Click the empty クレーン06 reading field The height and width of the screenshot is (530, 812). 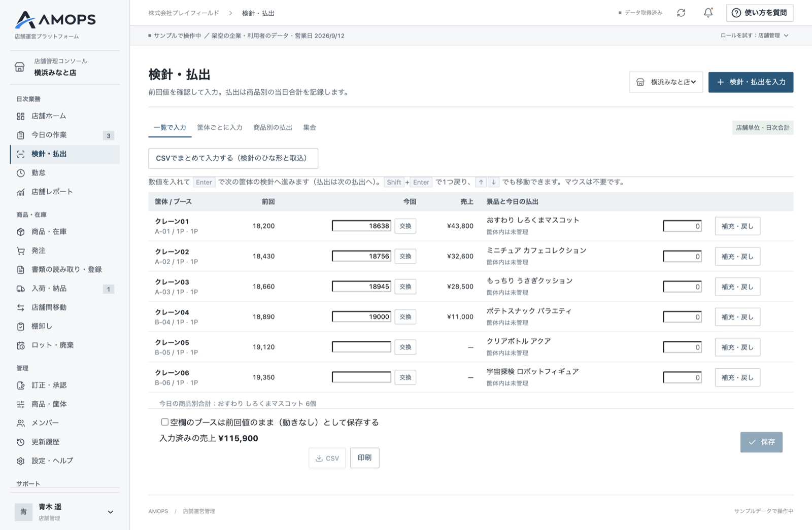pyautogui.click(x=361, y=377)
